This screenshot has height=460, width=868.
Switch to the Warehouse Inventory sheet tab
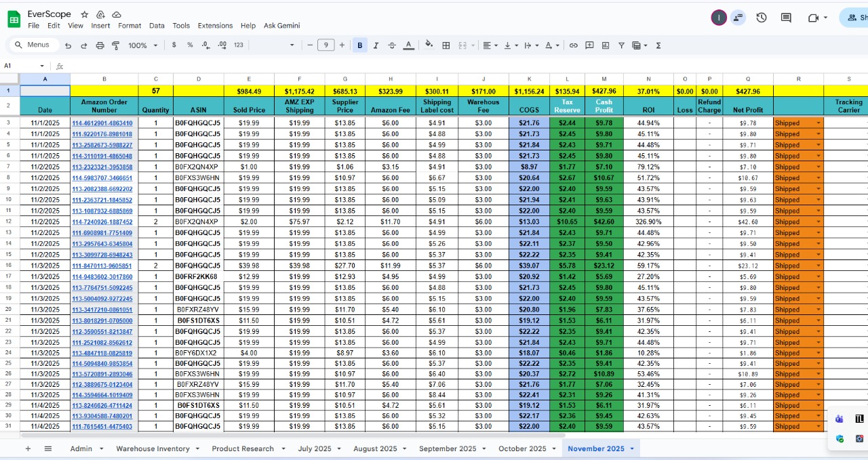coord(153,448)
